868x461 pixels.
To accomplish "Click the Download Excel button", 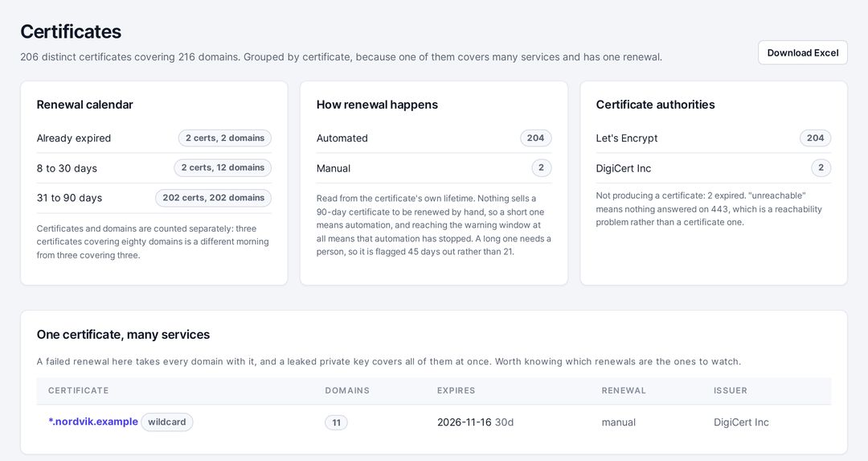I will 802,52.
